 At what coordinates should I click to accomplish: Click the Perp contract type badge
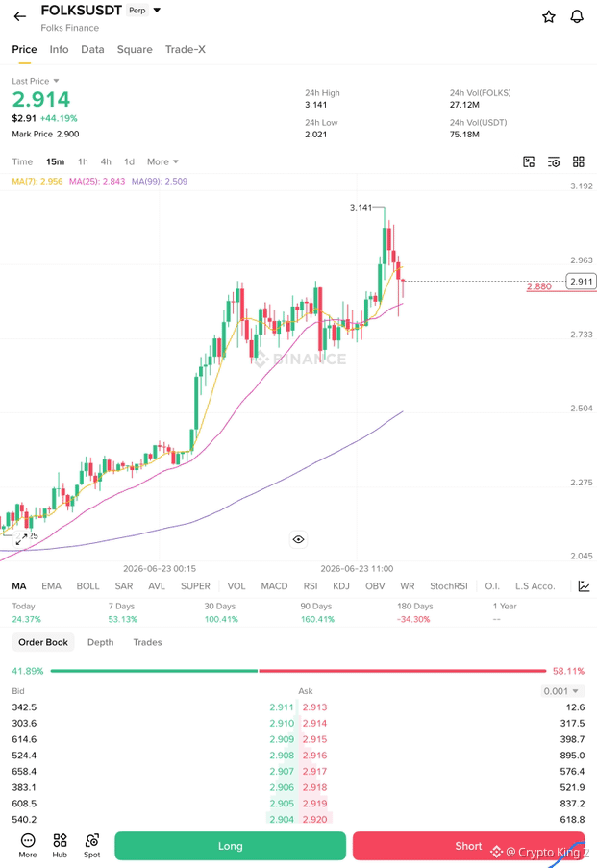[137, 10]
